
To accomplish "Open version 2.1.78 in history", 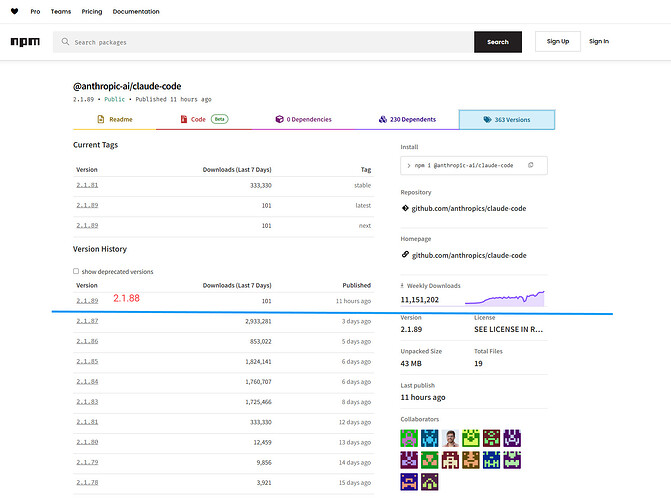I will click(87, 482).
